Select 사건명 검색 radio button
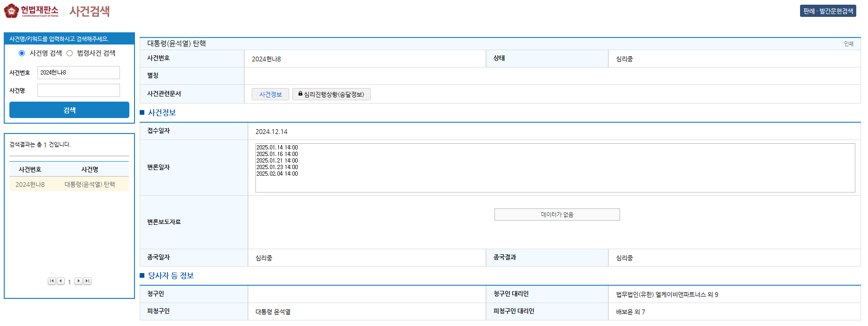Viewport: 868px width, 326px height. click(x=22, y=53)
